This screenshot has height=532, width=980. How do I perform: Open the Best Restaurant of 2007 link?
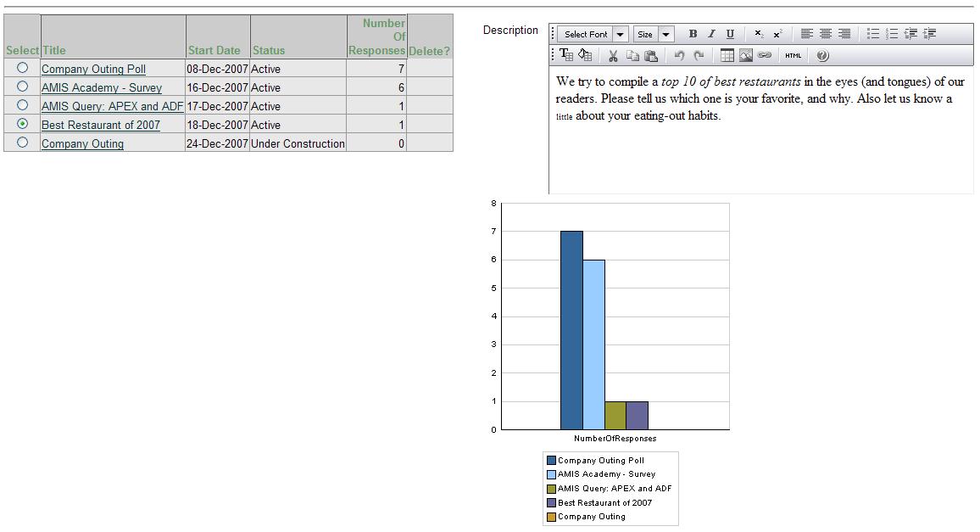(x=100, y=125)
